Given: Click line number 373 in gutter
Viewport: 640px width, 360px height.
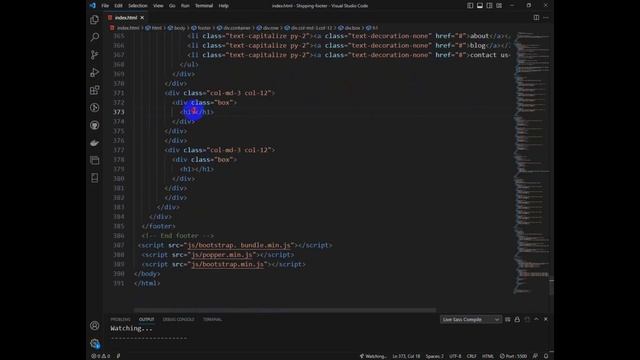Looking at the screenshot, I should (x=119, y=112).
